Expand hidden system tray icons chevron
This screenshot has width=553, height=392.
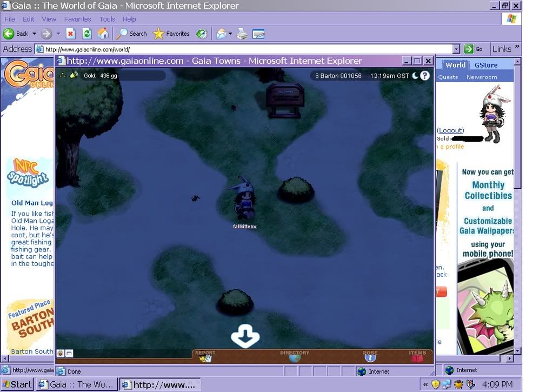[425, 384]
